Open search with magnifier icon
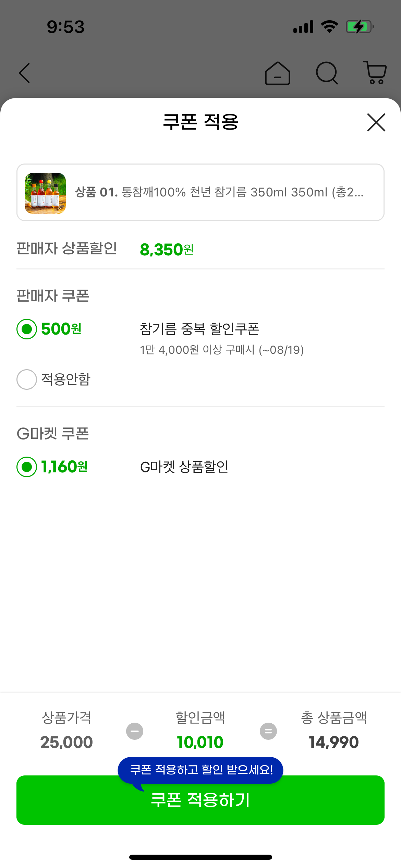The image size is (401, 868). click(x=327, y=73)
